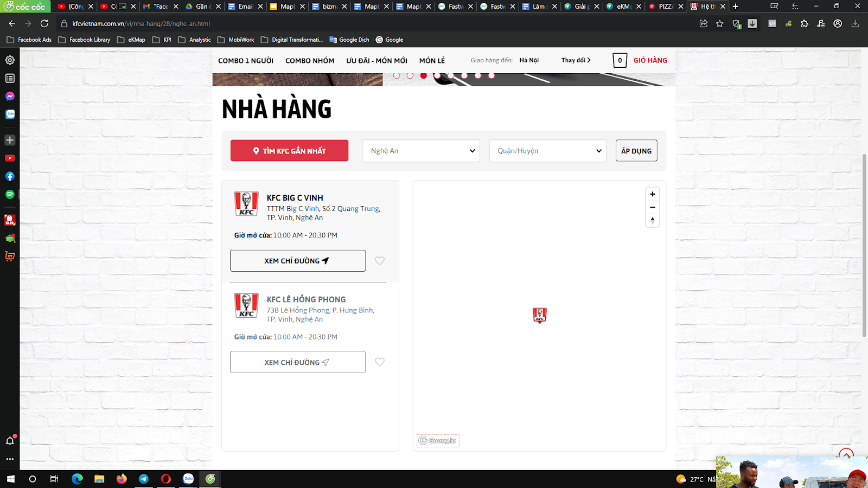The width and height of the screenshot is (868, 488).
Task: Open COMBO NHÓM menu
Action: pyautogui.click(x=310, y=61)
